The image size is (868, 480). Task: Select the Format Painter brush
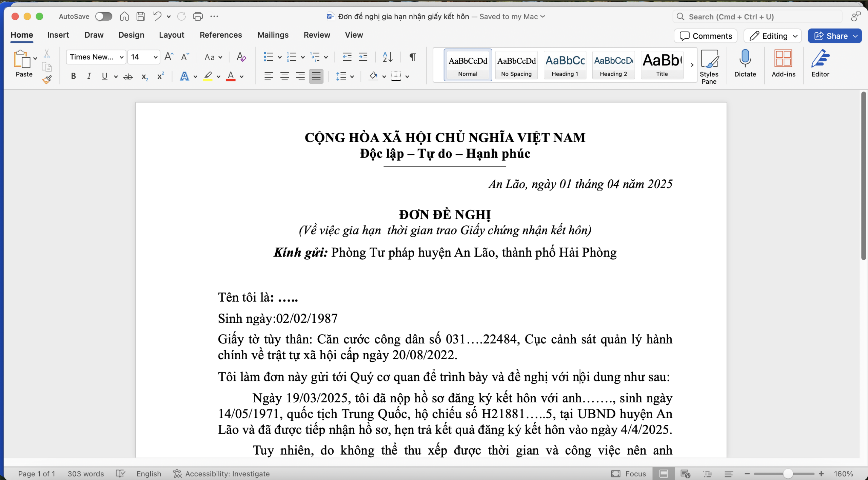(x=47, y=80)
